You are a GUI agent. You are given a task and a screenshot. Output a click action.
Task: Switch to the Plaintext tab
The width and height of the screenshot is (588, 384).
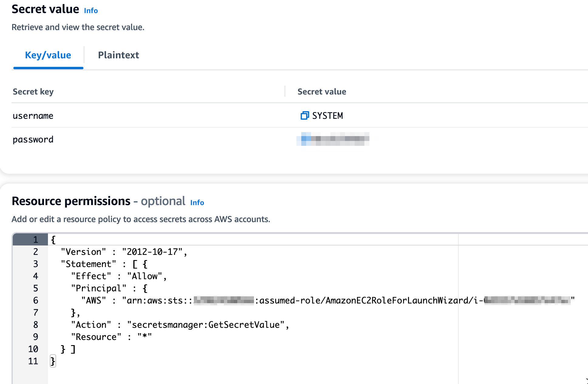(118, 55)
